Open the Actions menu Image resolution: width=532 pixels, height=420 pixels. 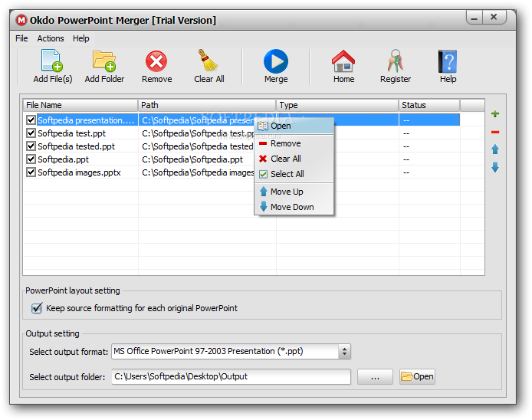(x=51, y=38)
